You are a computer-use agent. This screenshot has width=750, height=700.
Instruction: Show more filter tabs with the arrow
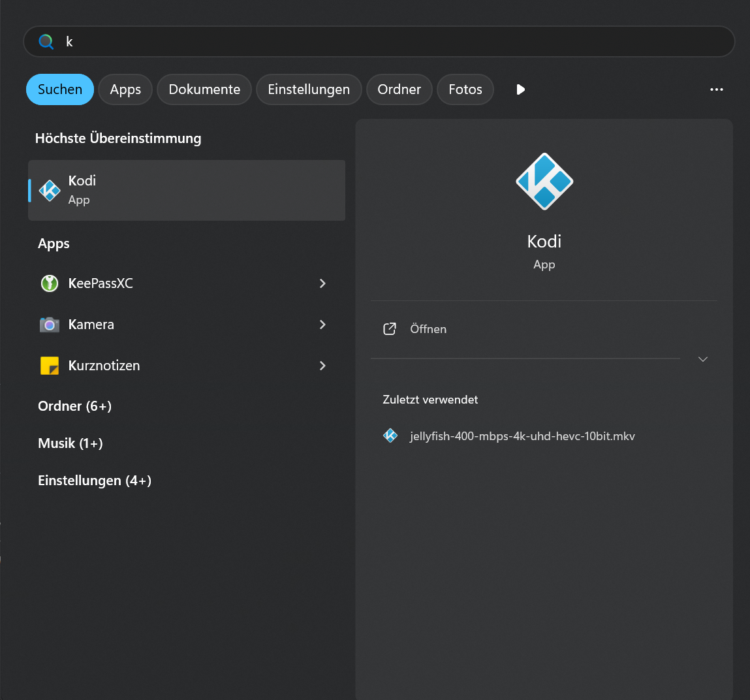click(x=520, y=89)
